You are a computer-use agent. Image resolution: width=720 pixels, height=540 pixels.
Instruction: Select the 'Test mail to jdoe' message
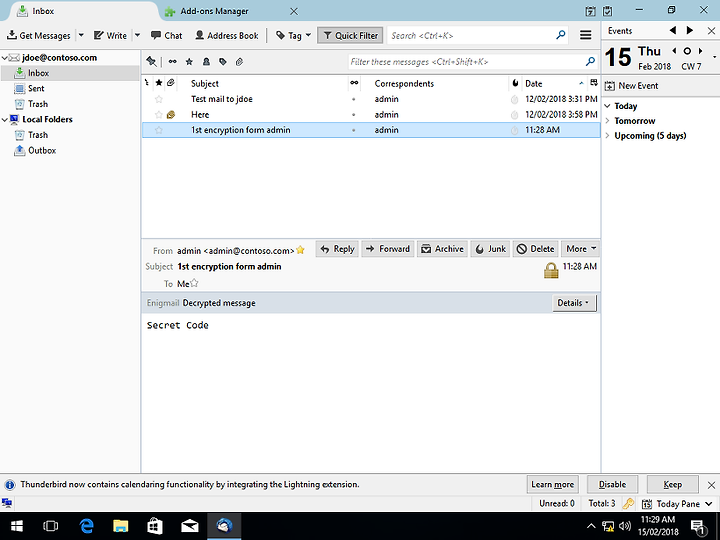(x=371, y=99)
